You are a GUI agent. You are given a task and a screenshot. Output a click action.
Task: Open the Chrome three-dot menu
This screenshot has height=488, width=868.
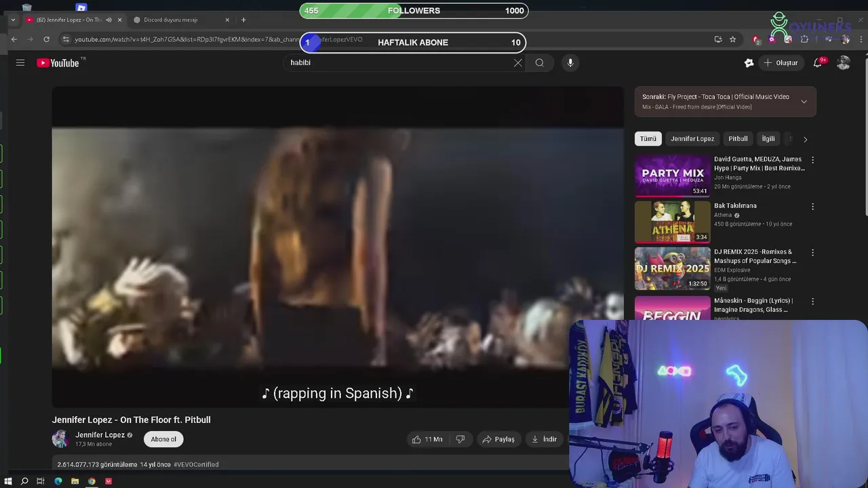coord(861,39)
